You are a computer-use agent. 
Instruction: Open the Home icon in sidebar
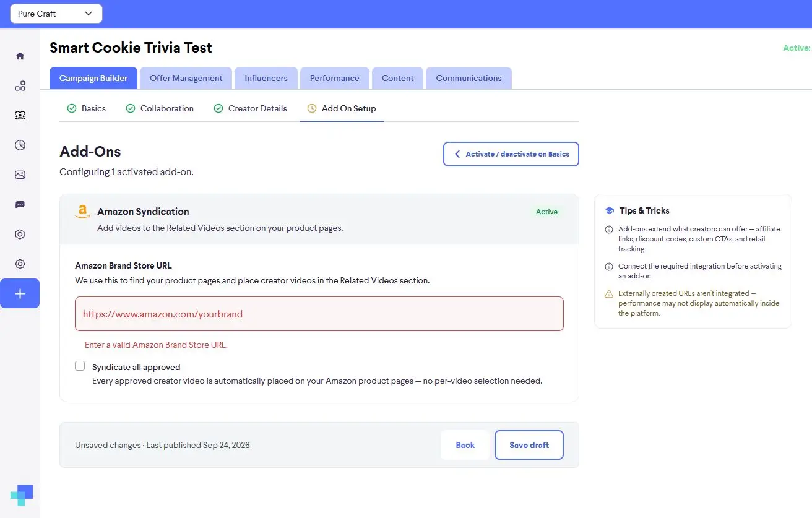coord(20,56)
